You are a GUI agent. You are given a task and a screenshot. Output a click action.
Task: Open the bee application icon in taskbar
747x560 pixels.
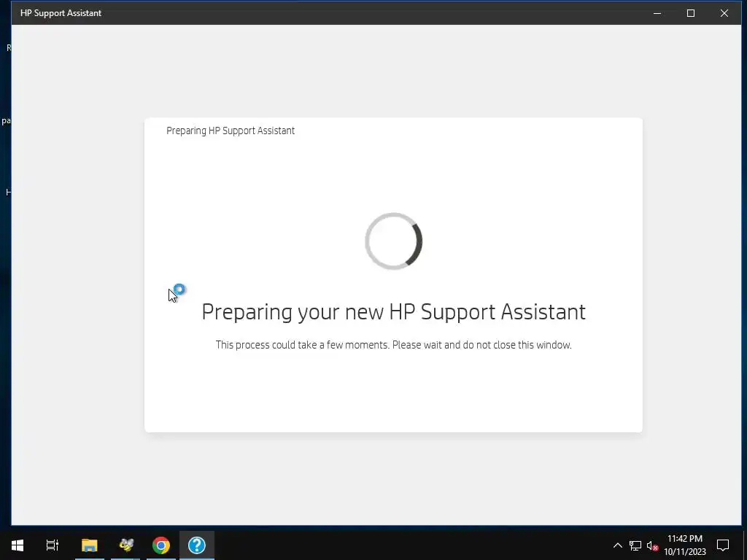[x=126, y=545]
